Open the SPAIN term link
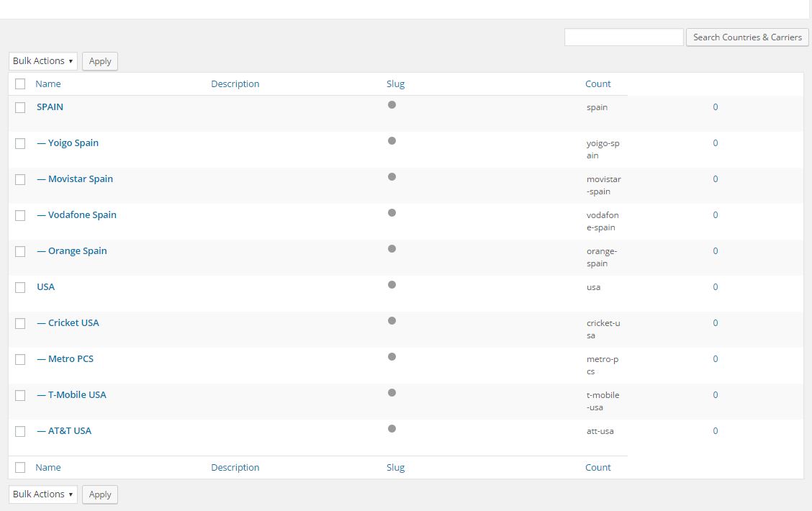 coord(50,107)
